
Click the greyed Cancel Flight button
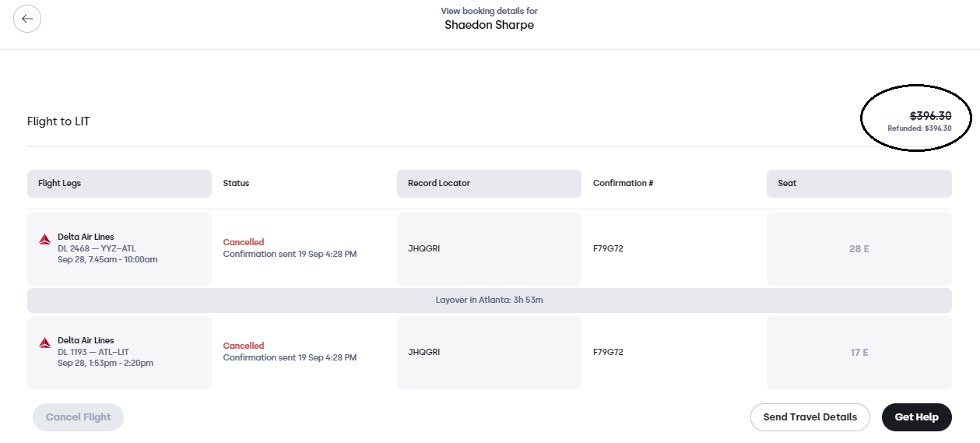78,417
